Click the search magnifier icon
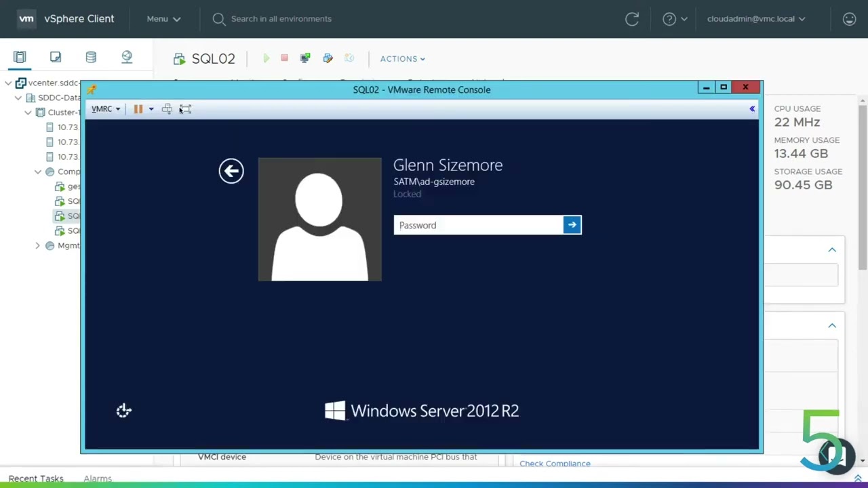 coord(218,19)
